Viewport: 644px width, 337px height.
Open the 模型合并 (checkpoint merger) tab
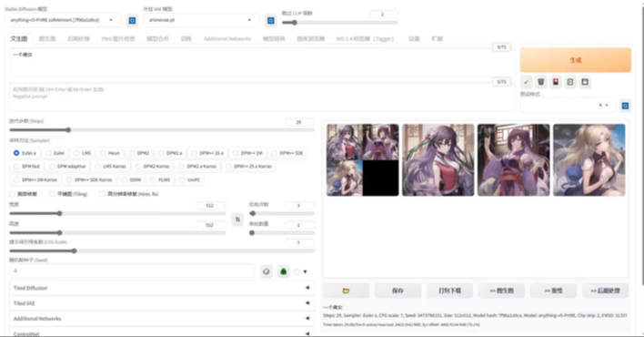click(157, 38)
